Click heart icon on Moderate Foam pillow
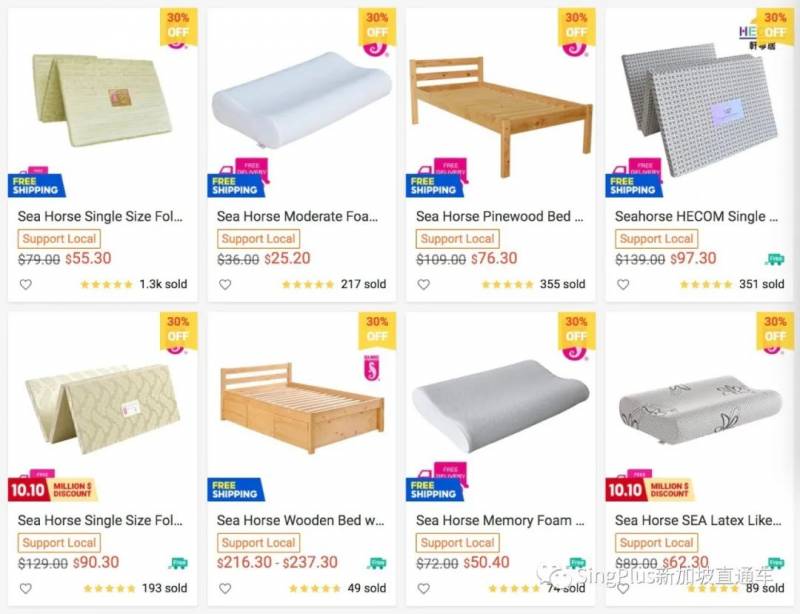Screen dimensions: 800x614 tap(225, 284)
